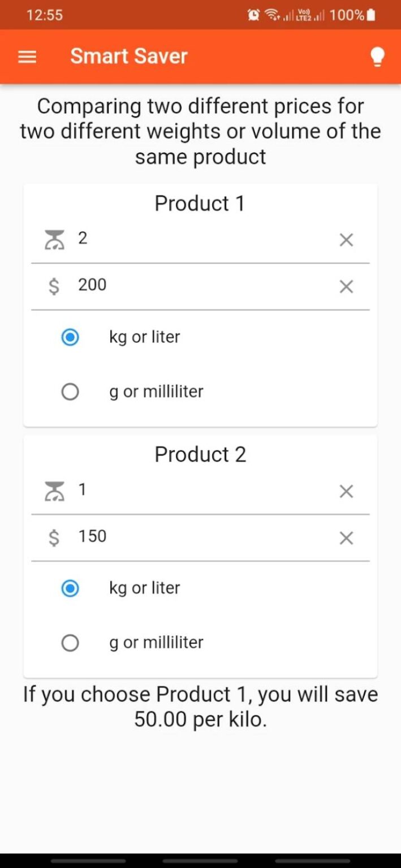Clear the Product 1 weight field

346,240
